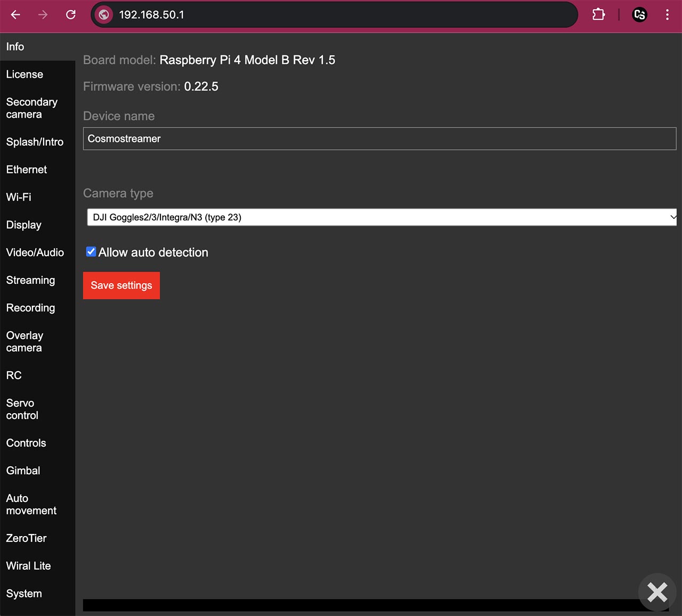
Task: Close overlay with round X button
Action: 657,592
